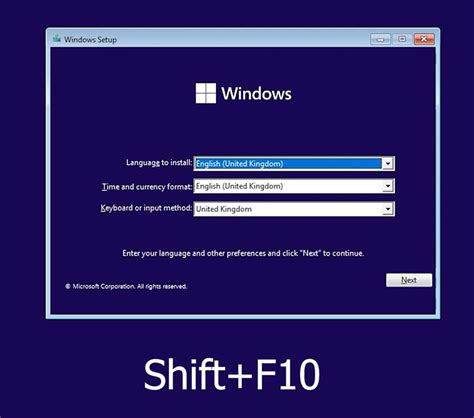
Task: Click the Windows wordmark text
Action: (x=256, y=93)
